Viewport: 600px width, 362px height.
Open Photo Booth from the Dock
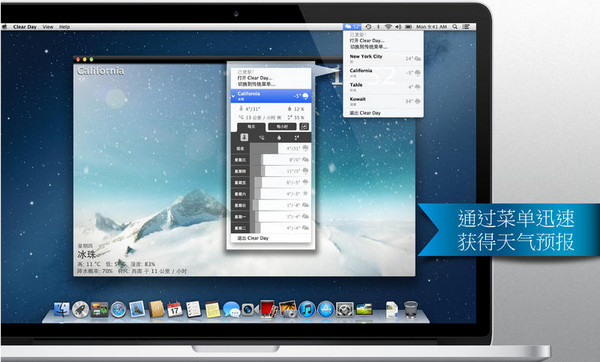[269, 309]
